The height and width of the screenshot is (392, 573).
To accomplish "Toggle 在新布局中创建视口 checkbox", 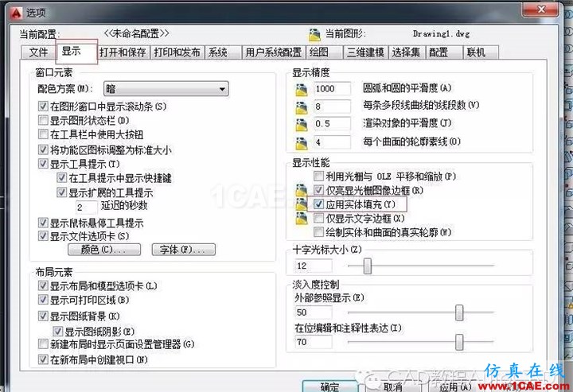I will point(43,359).
